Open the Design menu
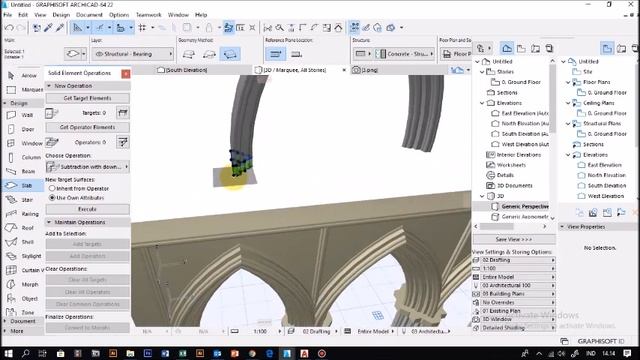Image resolution: width=640 pixels, height=360 pixels. click(x=61, y=15)
